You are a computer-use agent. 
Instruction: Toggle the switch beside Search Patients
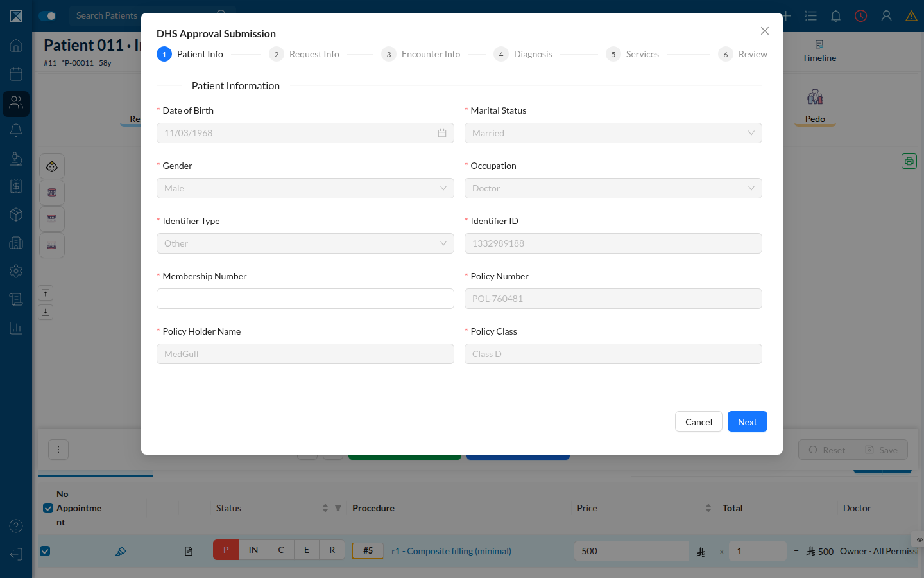tap(47, 16)
